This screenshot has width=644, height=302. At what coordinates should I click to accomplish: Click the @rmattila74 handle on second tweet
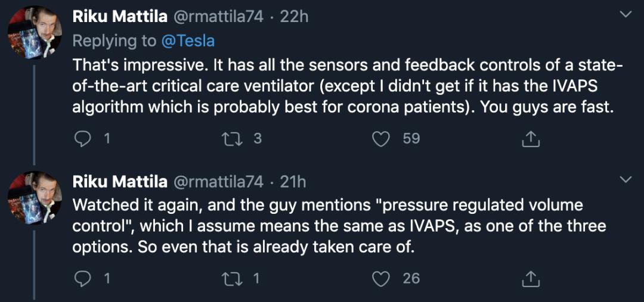[218, 180]
